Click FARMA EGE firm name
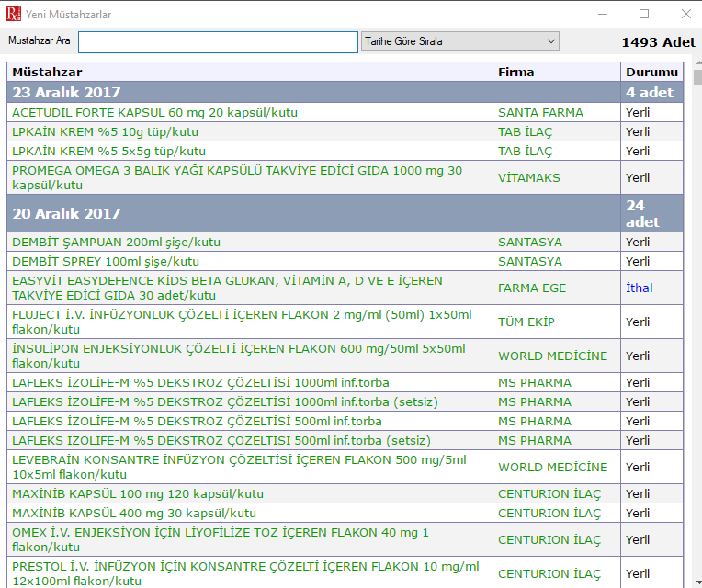This screenshot has width=702, height=588. pyautogui.click(x=532, y=288)
